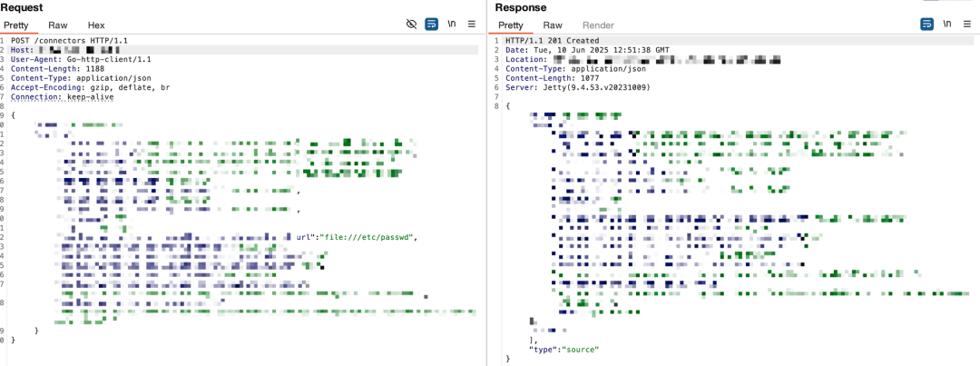This screenshot has width=980, height=366.
Task: Switch Response view to Pretty tab
Action: [511, 25]
